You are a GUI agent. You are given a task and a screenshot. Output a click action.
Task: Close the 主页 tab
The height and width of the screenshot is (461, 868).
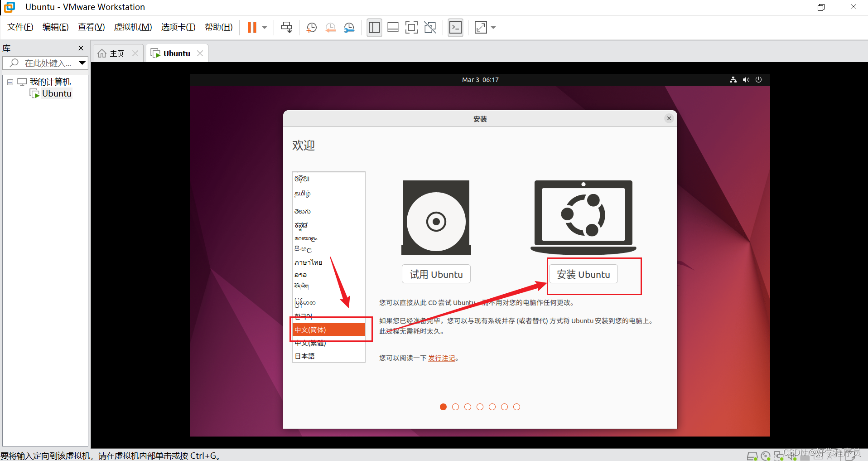click(x=135, y=53)
